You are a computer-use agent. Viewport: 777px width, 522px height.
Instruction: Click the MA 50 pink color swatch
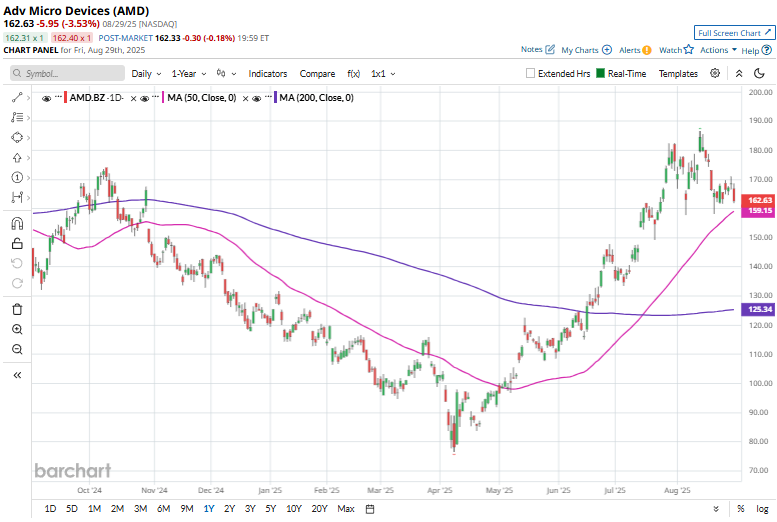[163, 98]
